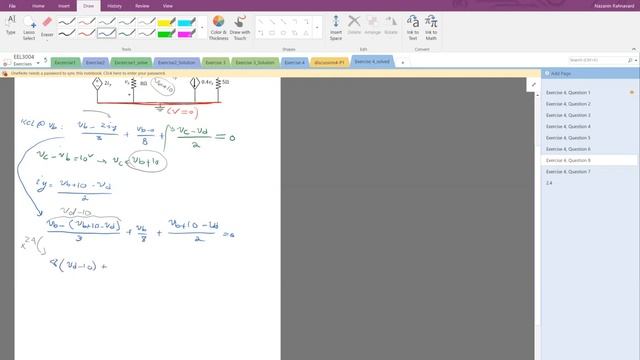Choose the triangle shape
The width and height of the screenshot is (640, 360).
[x=306, y=33]
